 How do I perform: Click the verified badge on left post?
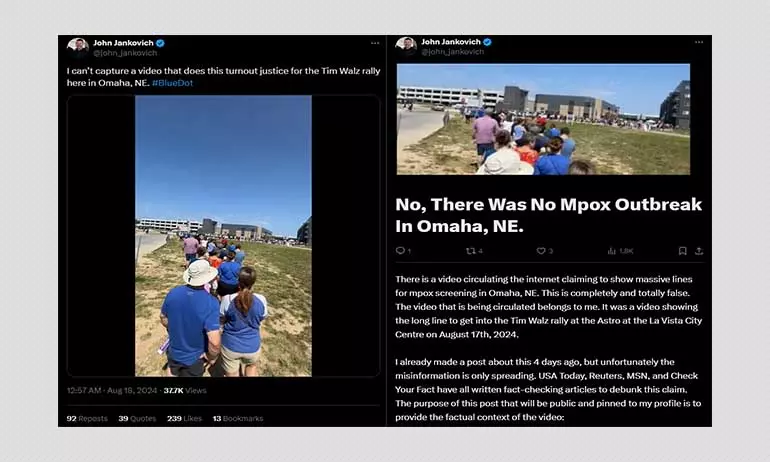click(x=160, y=43)
